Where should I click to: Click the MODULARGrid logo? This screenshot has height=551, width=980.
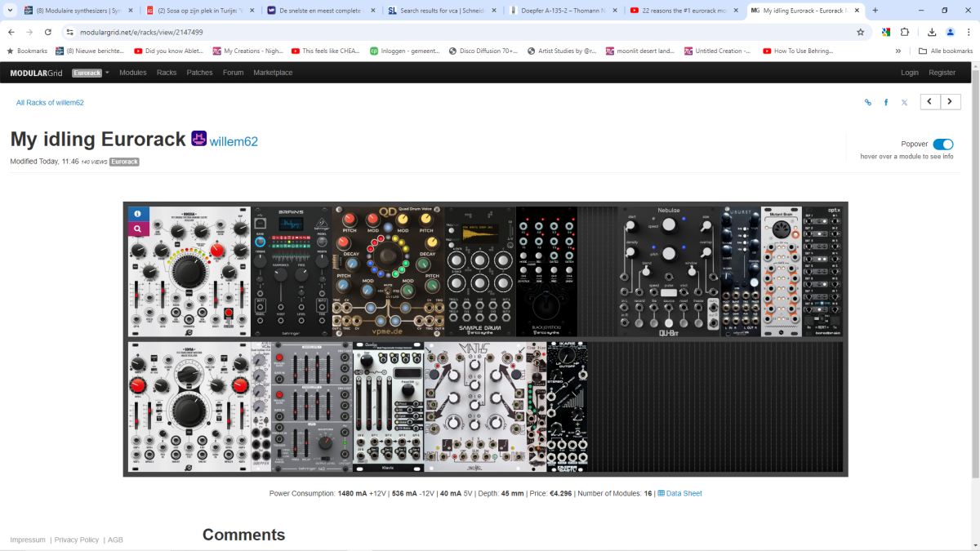click(x=36, y=73)
